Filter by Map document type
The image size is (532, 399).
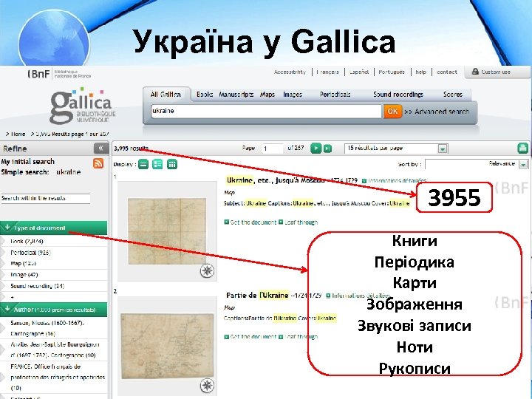coord(23,263)
